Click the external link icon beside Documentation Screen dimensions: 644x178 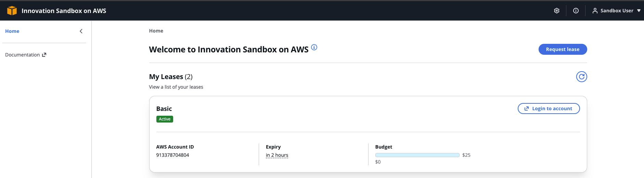[x=44, y=55]
